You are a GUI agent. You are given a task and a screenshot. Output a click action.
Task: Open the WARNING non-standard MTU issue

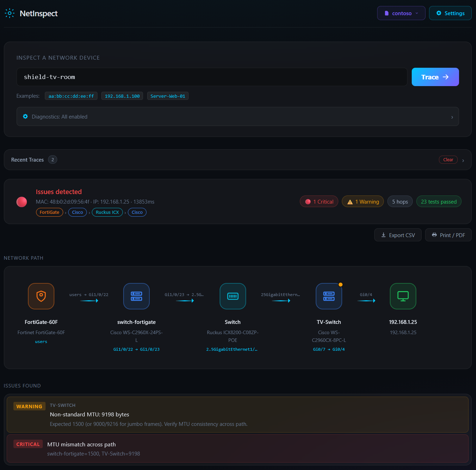(238, 415)
